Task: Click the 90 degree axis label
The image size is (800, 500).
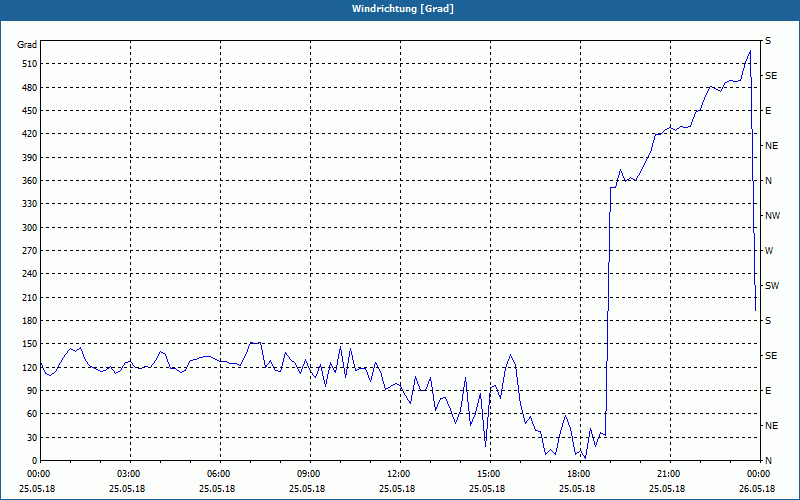Action: click(32, 391)
